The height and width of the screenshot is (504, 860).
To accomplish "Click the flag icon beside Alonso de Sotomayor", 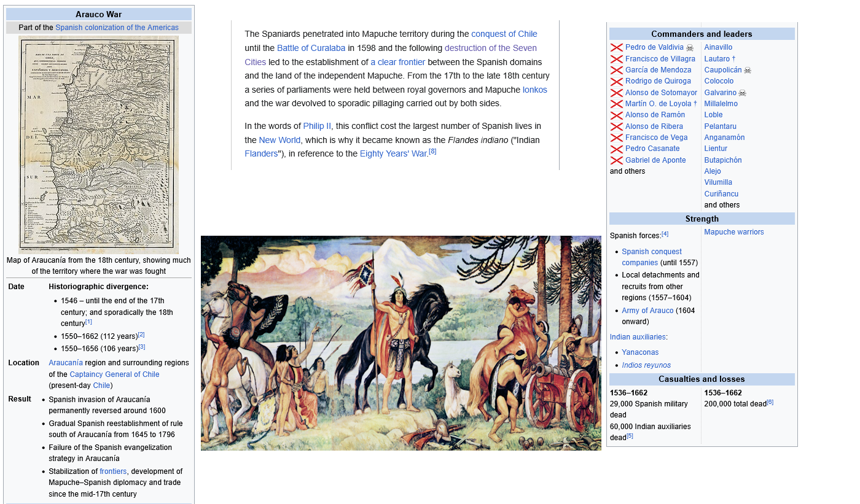I will (x=616, y=93).
